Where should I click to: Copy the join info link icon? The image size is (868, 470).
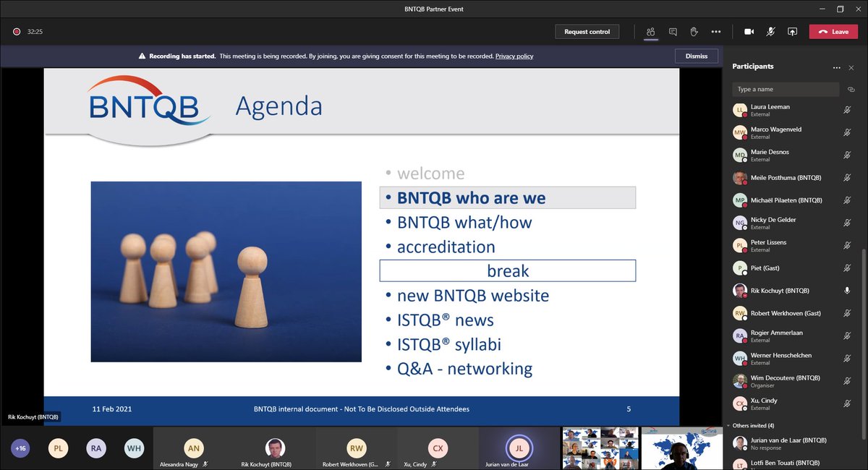click(x=851, y=90)
